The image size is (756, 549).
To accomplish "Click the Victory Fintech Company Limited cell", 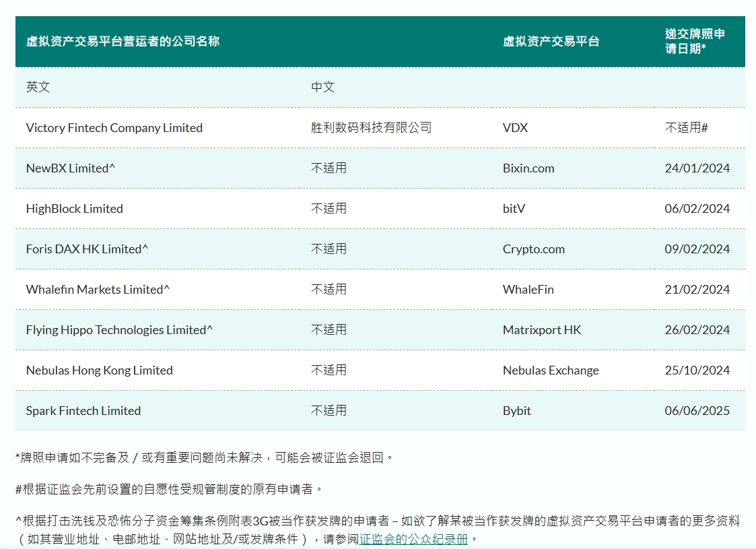I will coord(114,128).
